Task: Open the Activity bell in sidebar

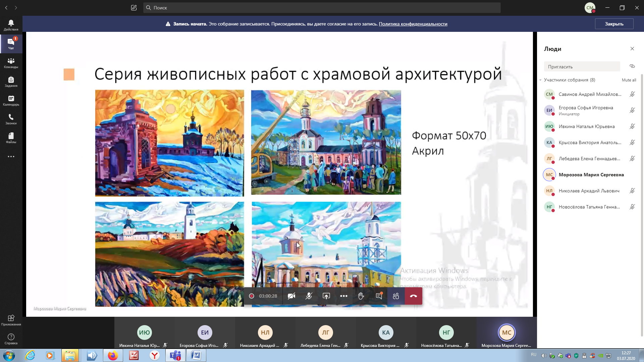Action: [x=11, y=25]
